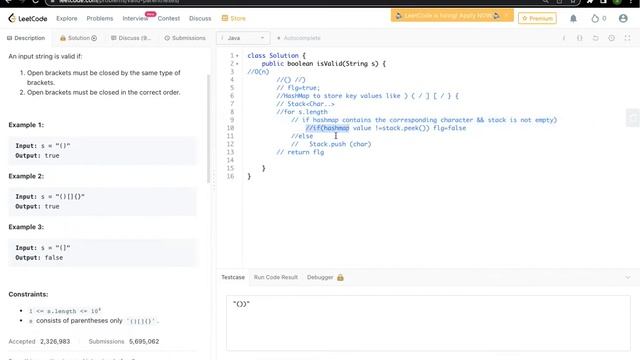Screen dimensions: 640x360
Task: Open the Solution tab
Action: (x=78, y=38)
